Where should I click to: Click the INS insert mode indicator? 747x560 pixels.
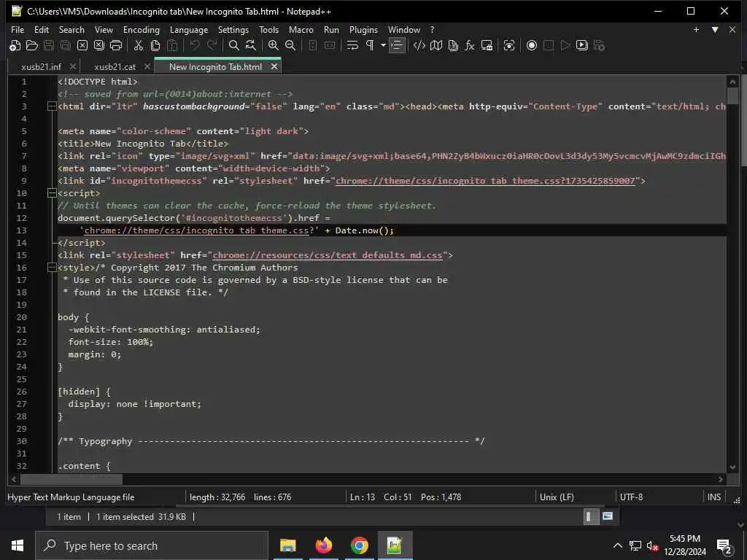(713, 497)
